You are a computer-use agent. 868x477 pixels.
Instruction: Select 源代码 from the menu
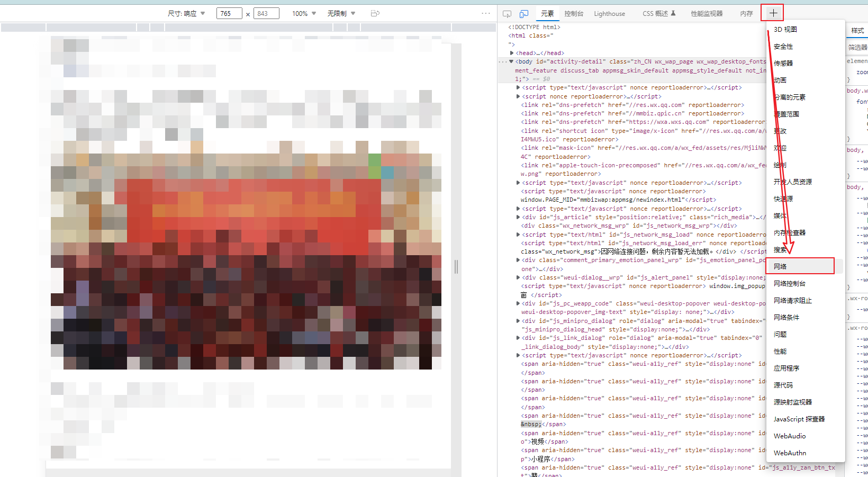coord(805,385)
